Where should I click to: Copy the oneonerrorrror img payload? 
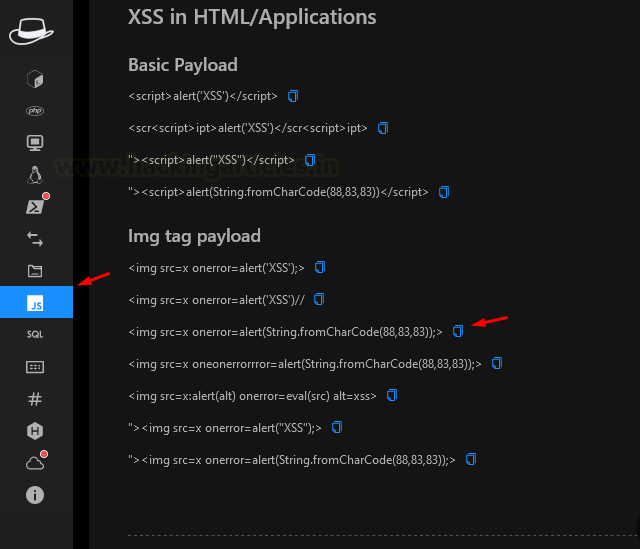496,363
